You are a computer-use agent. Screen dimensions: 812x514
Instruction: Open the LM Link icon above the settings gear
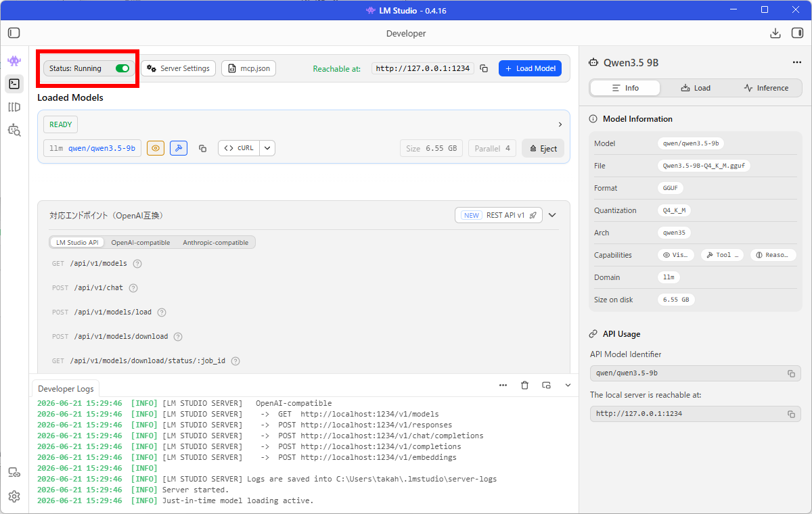[x=14, y=473]
